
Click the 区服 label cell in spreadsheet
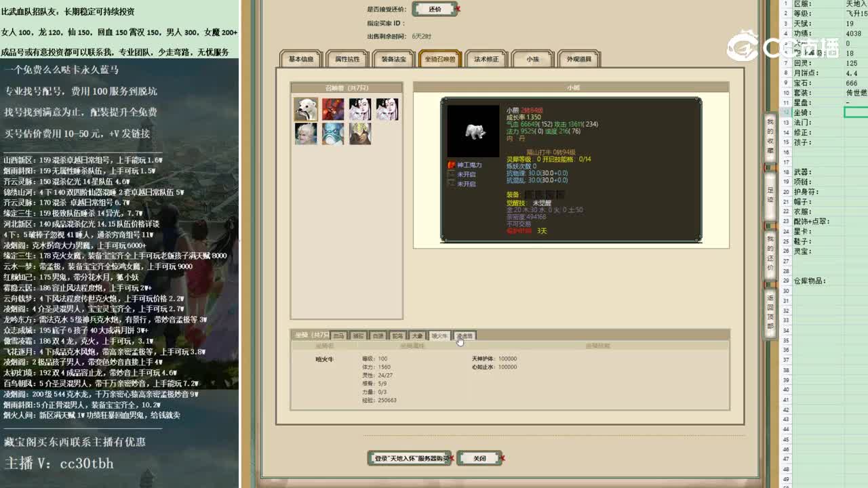pos(817,3)
